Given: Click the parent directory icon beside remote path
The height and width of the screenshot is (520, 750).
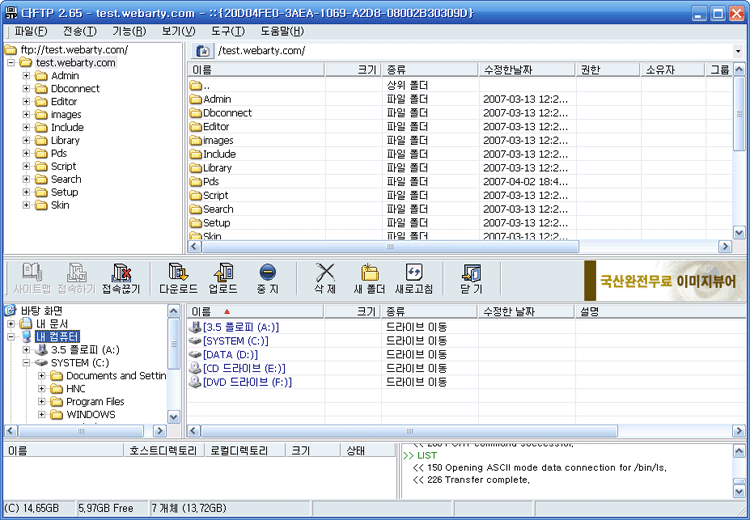Looking at the screenshot, I should tap(203, 51).
